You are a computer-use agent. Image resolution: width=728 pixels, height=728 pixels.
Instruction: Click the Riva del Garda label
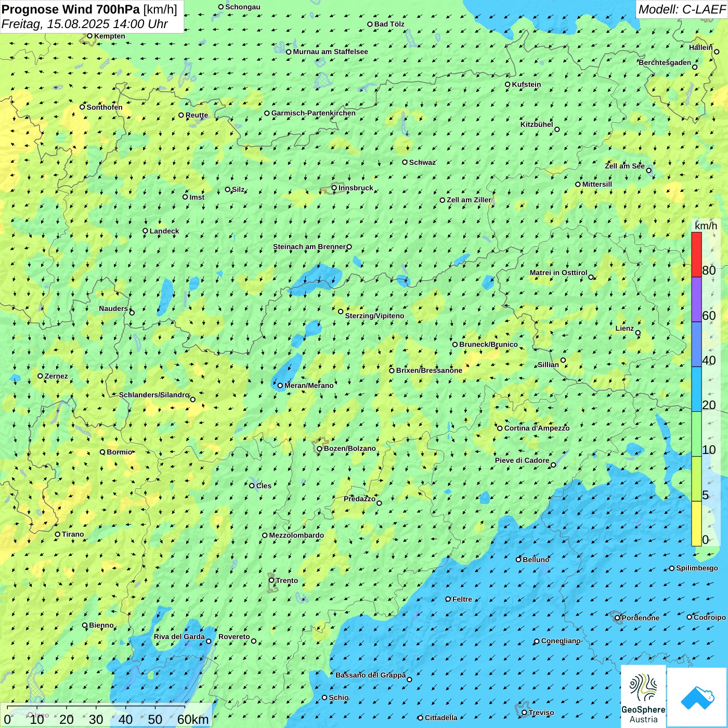[x=179, y=636]
